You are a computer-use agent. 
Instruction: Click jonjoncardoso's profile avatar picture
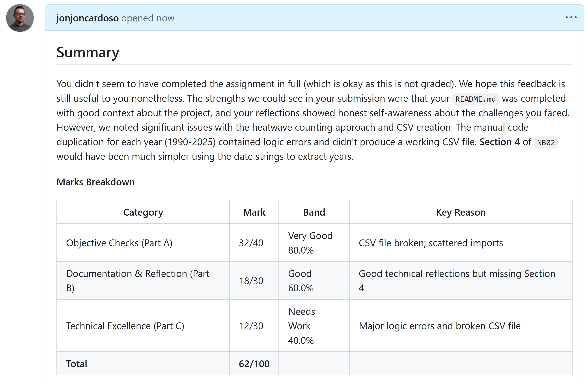20,18
